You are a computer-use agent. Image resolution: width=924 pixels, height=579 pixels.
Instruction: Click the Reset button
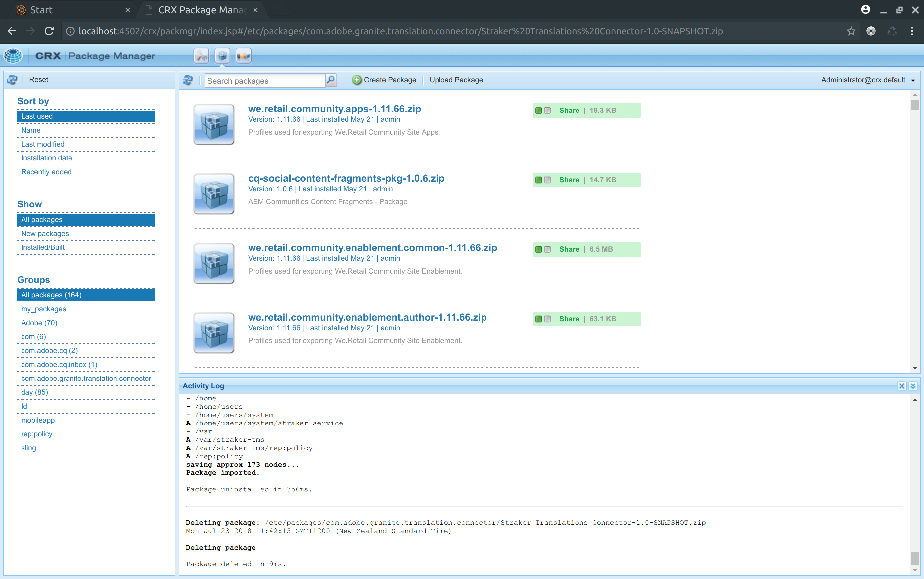click(x=39, y=80)
